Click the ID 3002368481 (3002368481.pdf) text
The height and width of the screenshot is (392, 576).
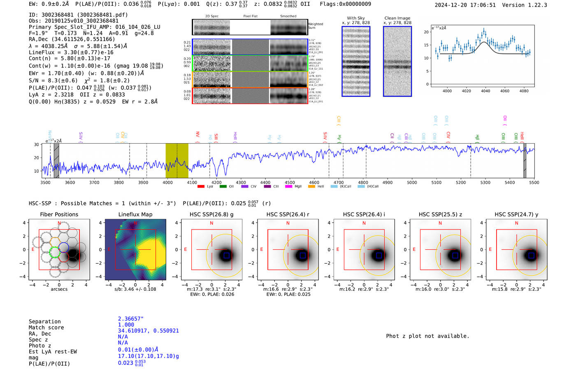78,15
